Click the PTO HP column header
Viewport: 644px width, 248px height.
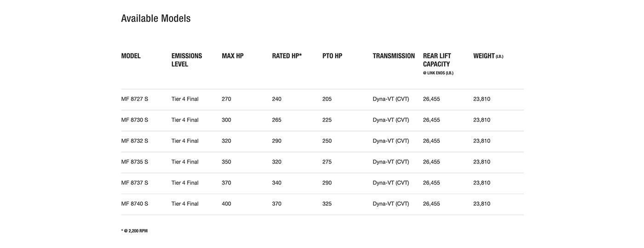(x=332, y=56)
